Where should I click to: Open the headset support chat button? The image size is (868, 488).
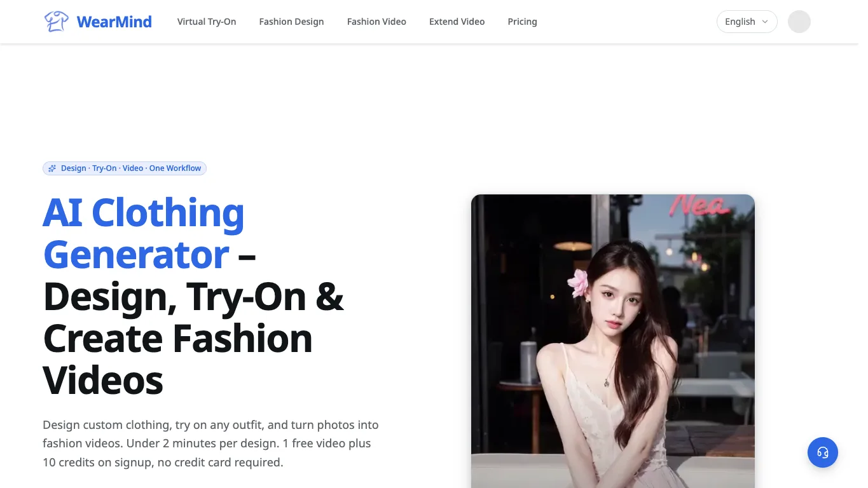(x=822, y=452)
